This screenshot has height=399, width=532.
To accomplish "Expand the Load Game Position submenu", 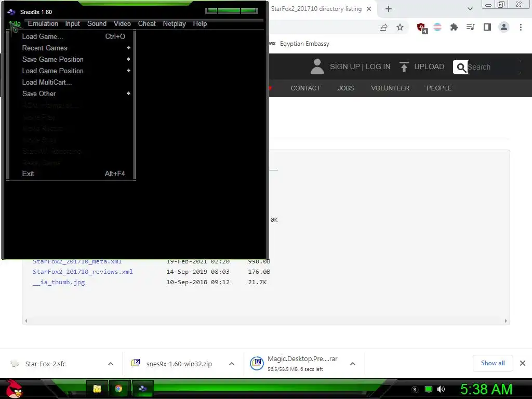I will click(71, 71).
